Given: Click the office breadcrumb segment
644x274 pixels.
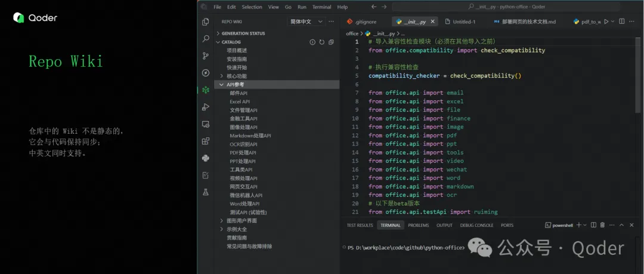Looking at the screenshot, I should [x=352, y=34].
